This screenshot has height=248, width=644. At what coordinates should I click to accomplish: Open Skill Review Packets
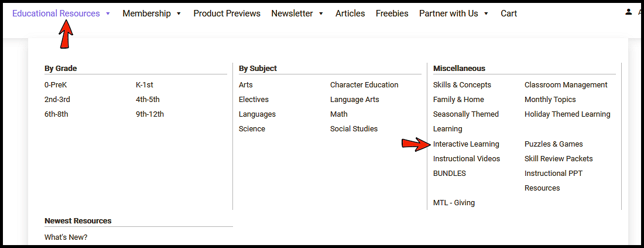point(559,159)
